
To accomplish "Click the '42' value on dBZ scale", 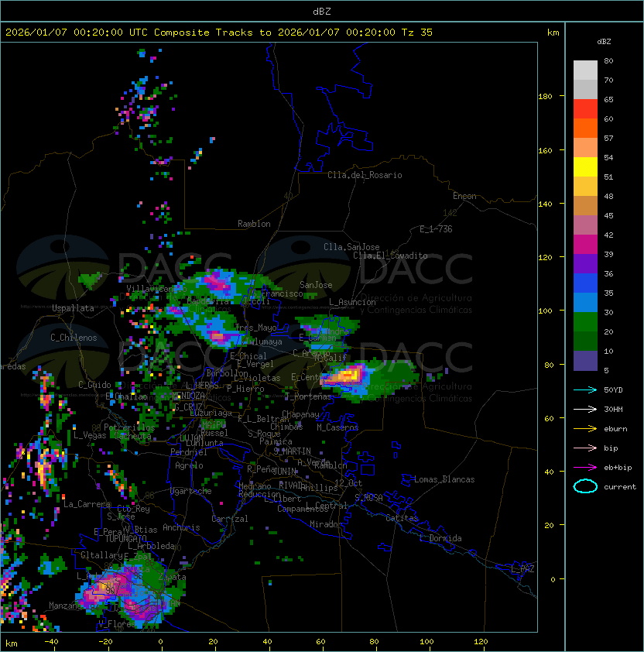I will pyautogui.click(x=608, y=235).
